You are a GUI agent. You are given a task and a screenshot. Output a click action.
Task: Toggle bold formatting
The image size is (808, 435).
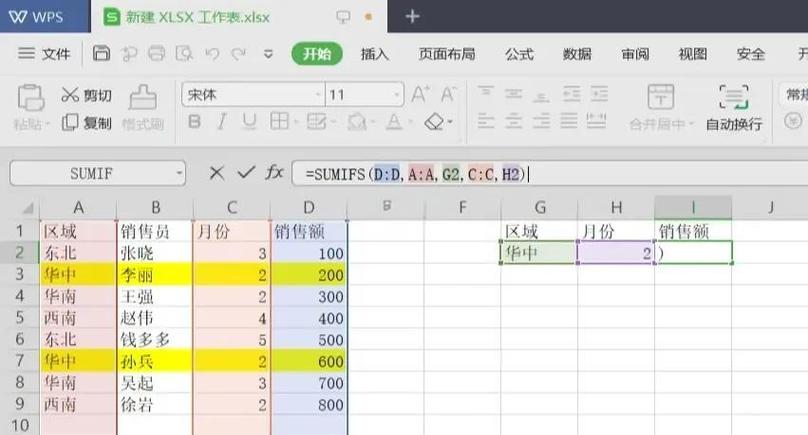coord(194,122)
